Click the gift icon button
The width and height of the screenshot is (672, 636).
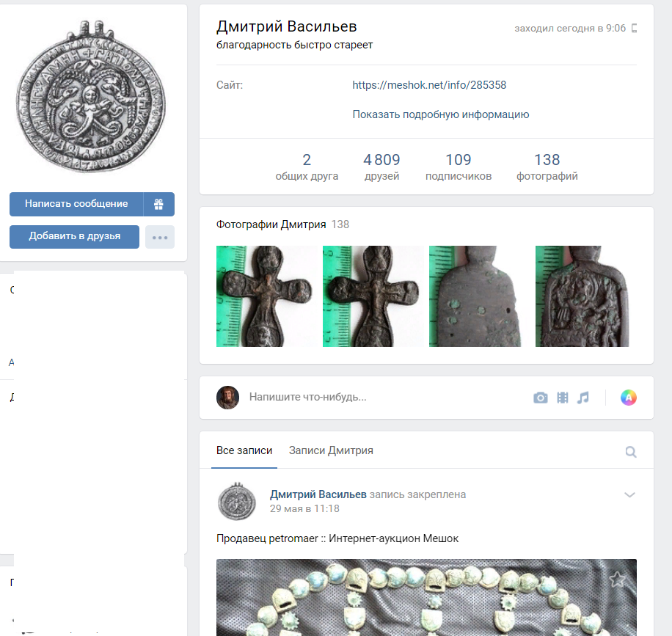(x=158, y=204)
